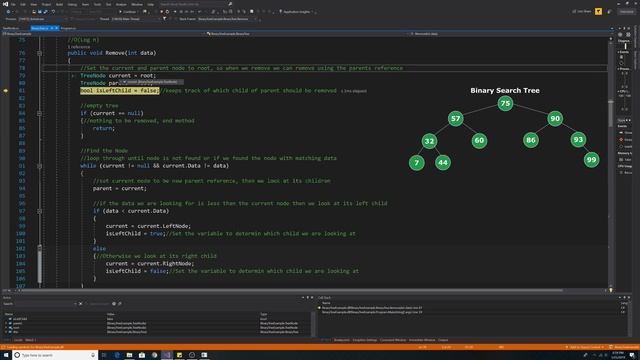Close the BinaryTree.cs tab
The image size is (640, 360).
(57, 28)
